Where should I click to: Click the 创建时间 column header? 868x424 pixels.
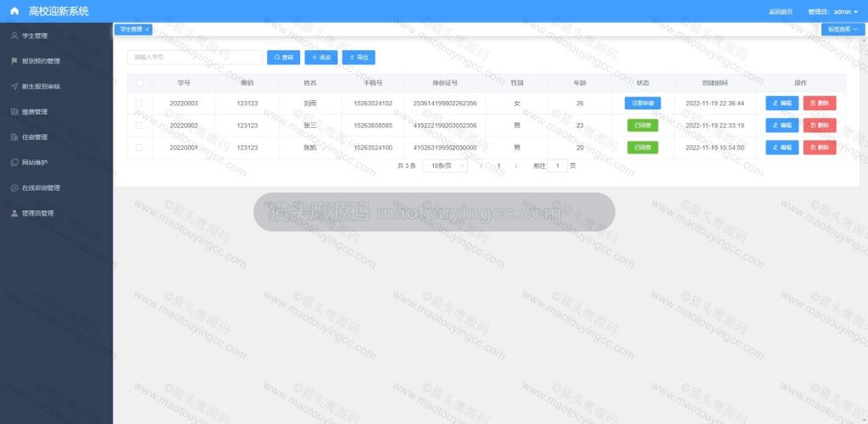coord(715,83)
